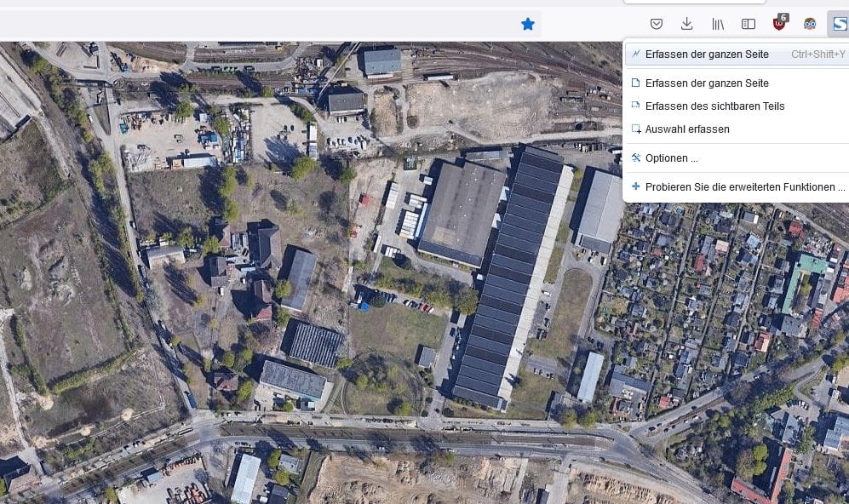Click the blue-roofed building near the rail yard
This screenshot has width=849, height=504.
[382, 60]
